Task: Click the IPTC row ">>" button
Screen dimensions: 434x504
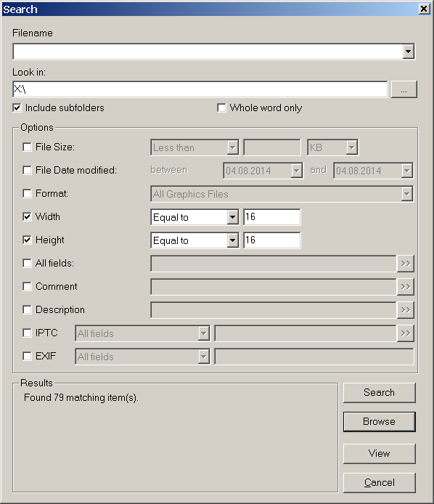Action: tap(406, 333)
